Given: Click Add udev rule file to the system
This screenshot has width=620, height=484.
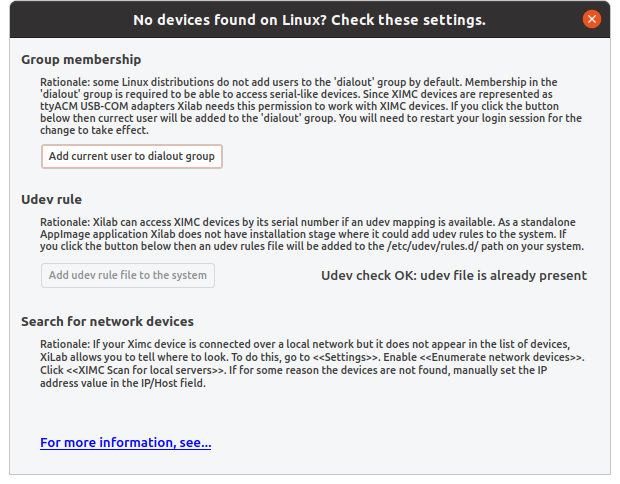Looking at the screenshot, I should (128, 275).
